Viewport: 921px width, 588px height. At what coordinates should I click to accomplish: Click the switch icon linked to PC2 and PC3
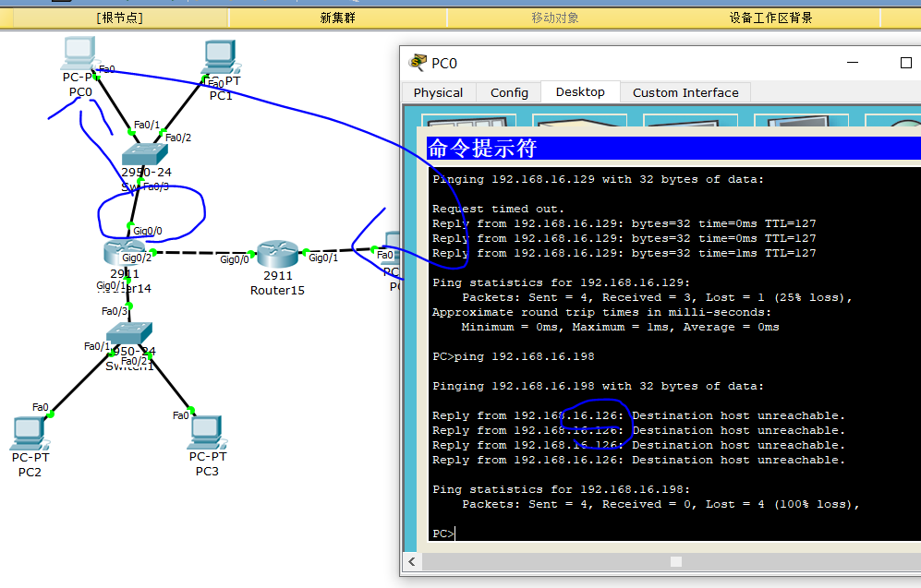click(129, 332)
